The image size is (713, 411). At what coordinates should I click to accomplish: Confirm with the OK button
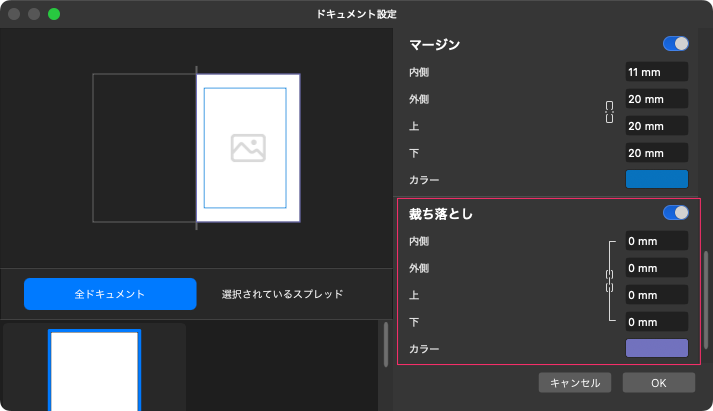658,382
